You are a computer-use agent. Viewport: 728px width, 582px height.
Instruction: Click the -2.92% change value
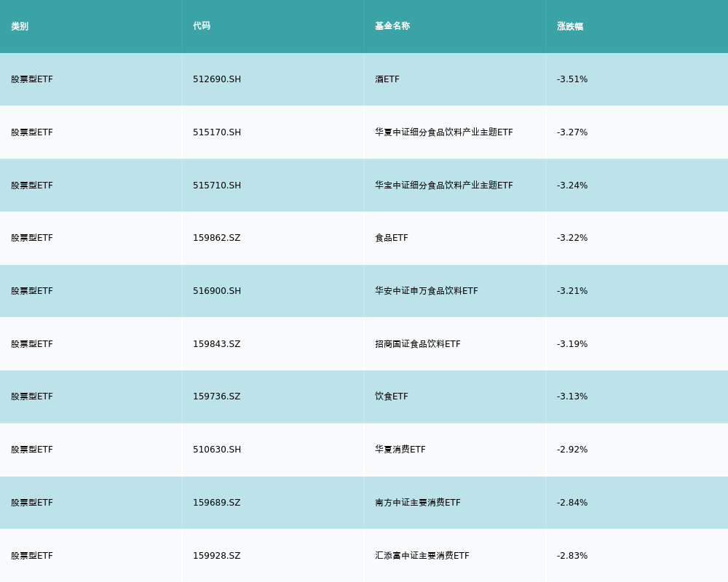tap(572, 450)
